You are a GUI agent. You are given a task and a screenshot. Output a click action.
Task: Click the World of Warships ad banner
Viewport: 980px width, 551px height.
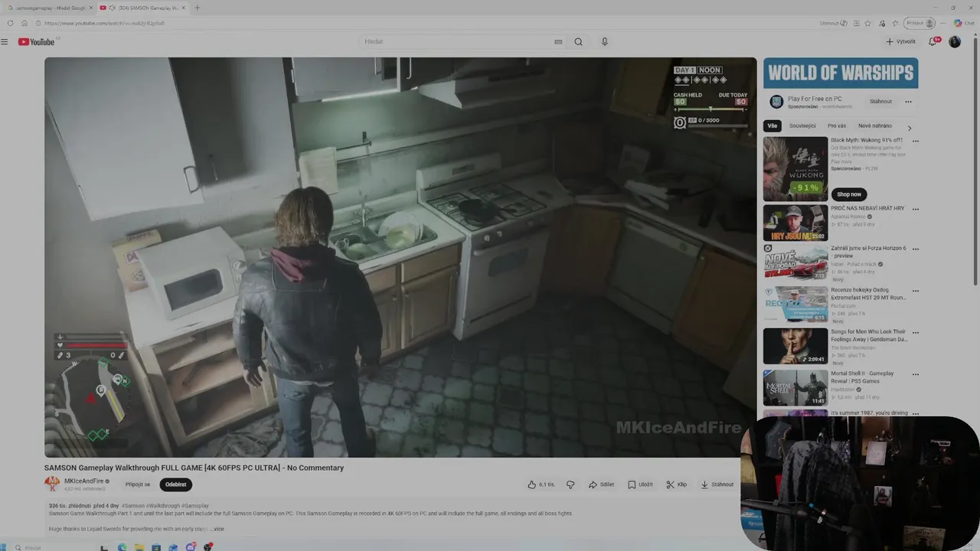pos(841,73)
